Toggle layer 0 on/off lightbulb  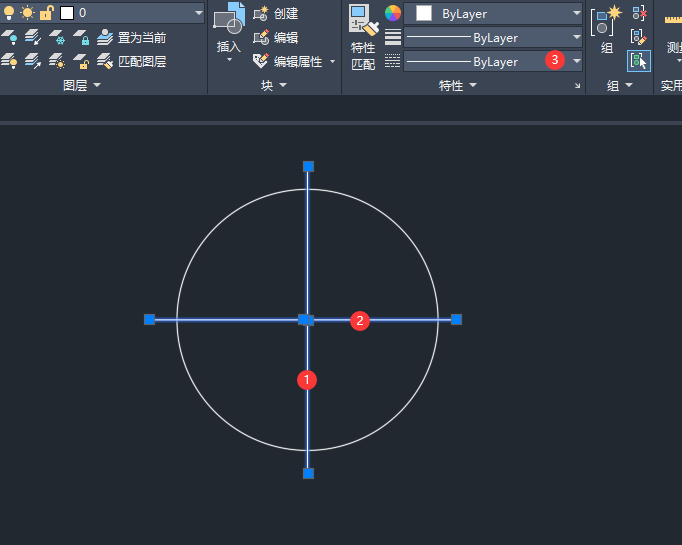point(9,13)
